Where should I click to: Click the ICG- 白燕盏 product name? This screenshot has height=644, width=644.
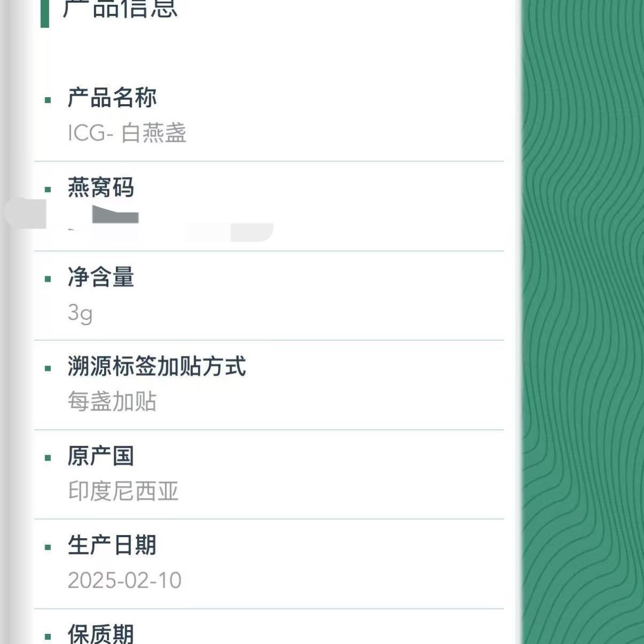(127, 133)
